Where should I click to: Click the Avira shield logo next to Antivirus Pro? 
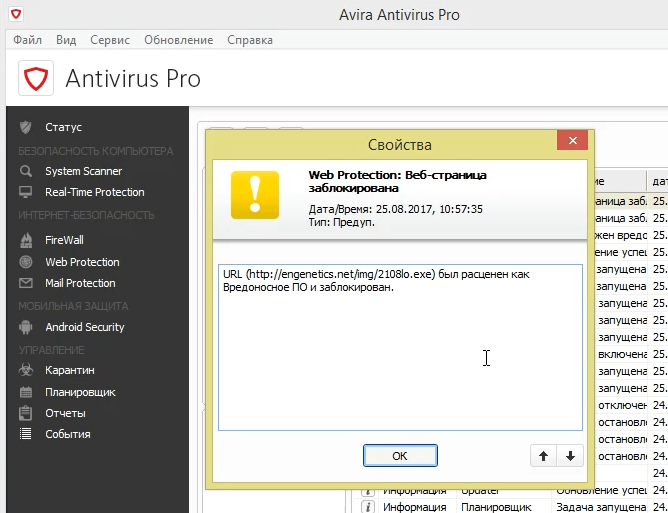tap(36, 78)
